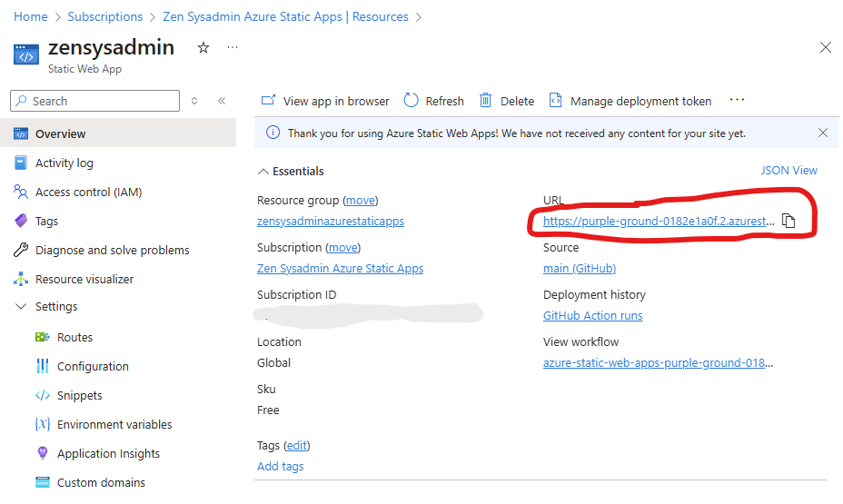Collapse the Essentials section

(263, 171)
